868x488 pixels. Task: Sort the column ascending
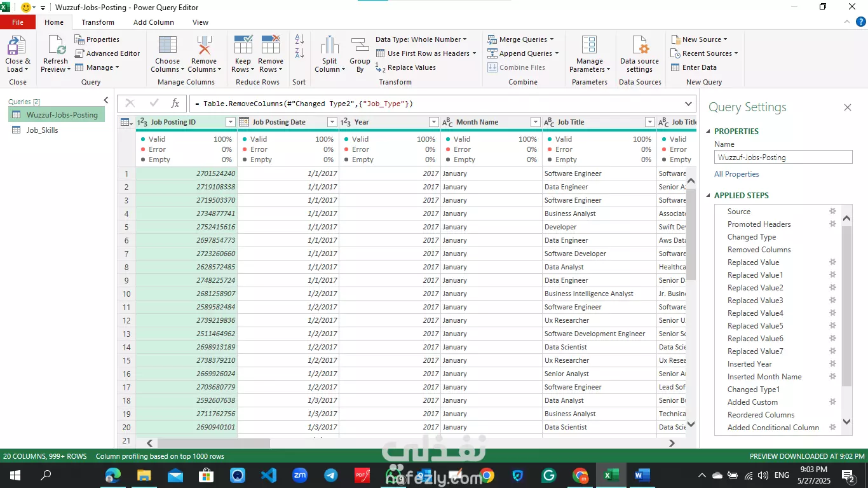coord(299,39)
